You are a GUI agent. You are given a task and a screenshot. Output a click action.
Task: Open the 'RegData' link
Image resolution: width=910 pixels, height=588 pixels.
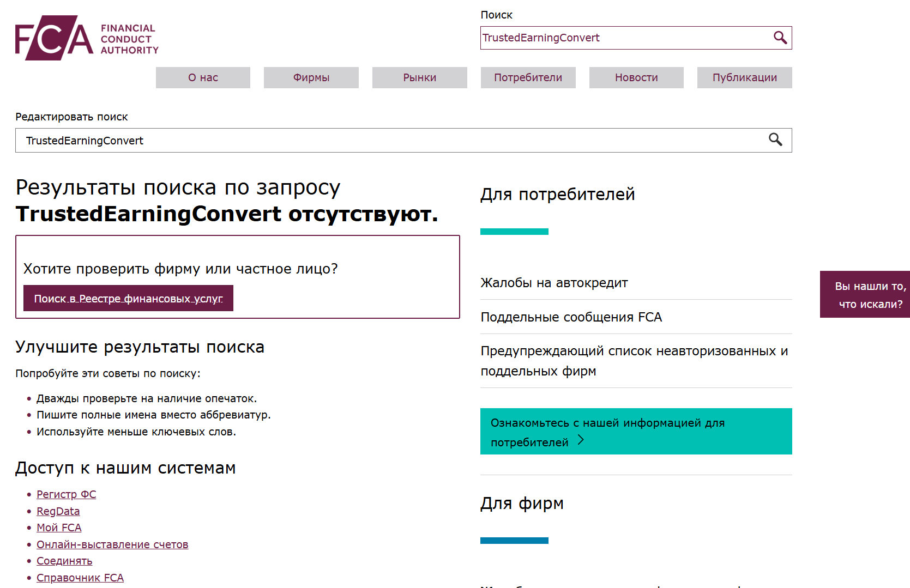point(58,511)
